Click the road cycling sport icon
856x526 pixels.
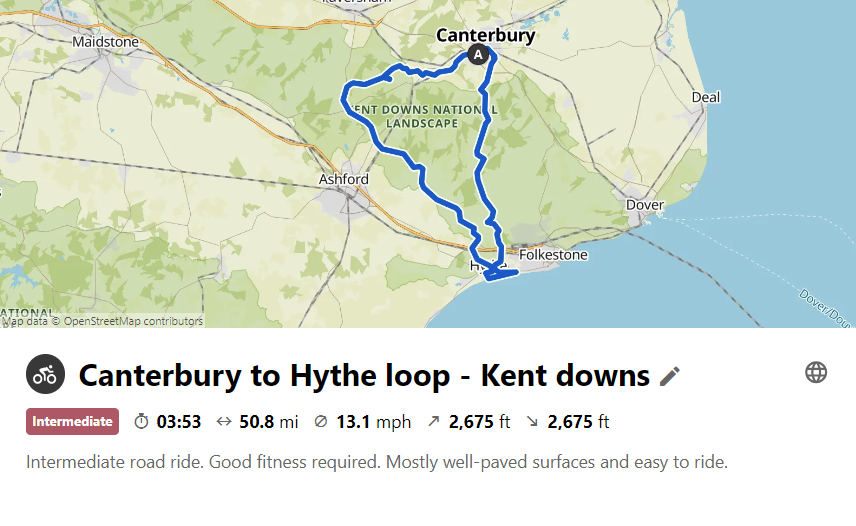click(x=45, y=374)
